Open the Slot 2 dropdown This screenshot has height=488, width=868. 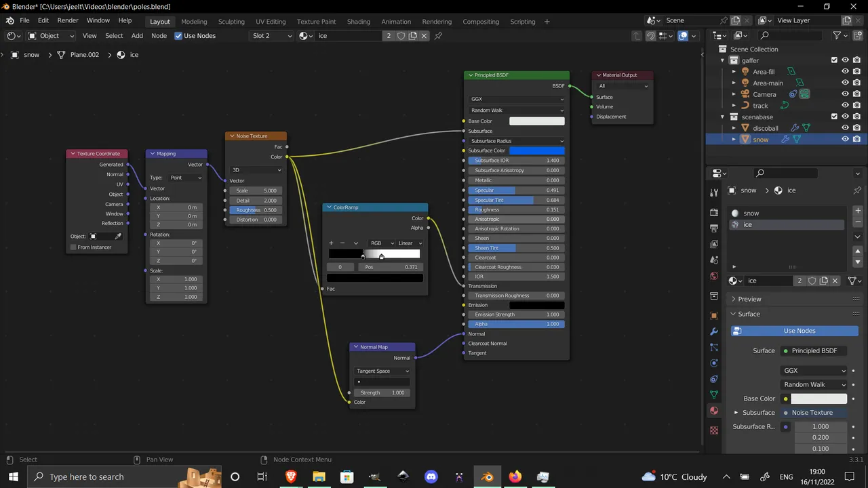coord(271,36)
